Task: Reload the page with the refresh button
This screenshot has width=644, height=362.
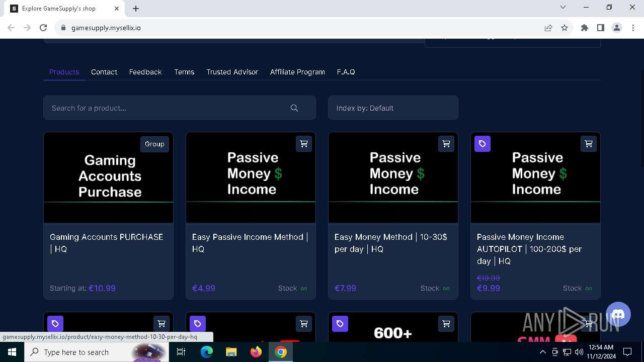Action: click(43, 28)
